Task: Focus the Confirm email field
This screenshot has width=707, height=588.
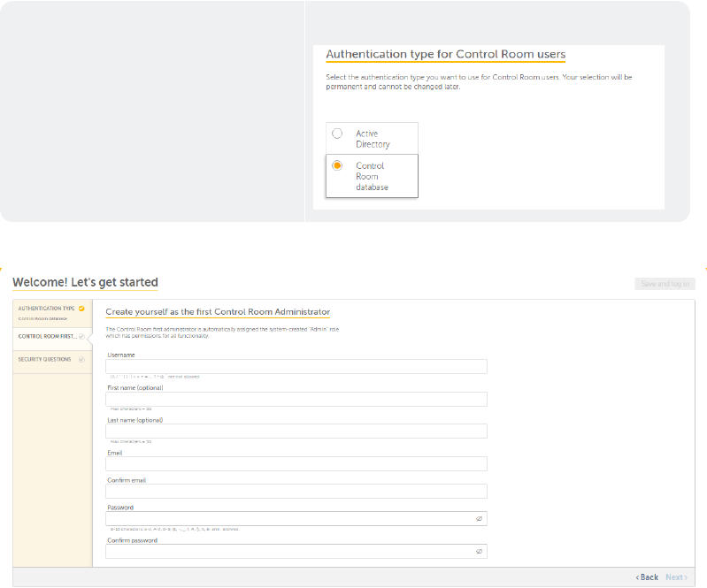Action: click(296, 492)
